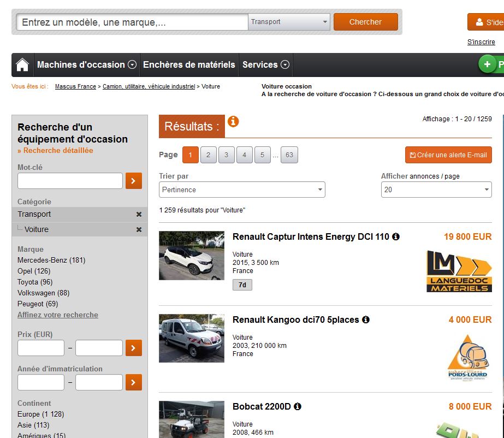Open the Transport category dropdown in search bar
Viewport: 504px width, 438px height.
click(x=289, y=22)
